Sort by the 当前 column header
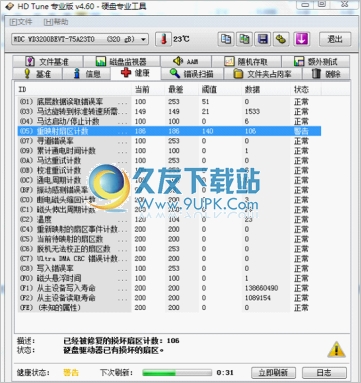 (148, 89)
